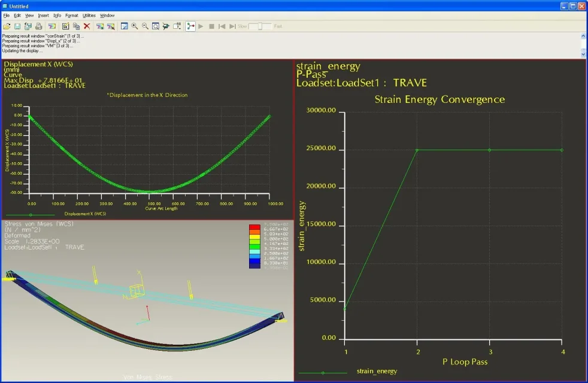Open the Format menu
588x383 pixels.
(72, 16)
